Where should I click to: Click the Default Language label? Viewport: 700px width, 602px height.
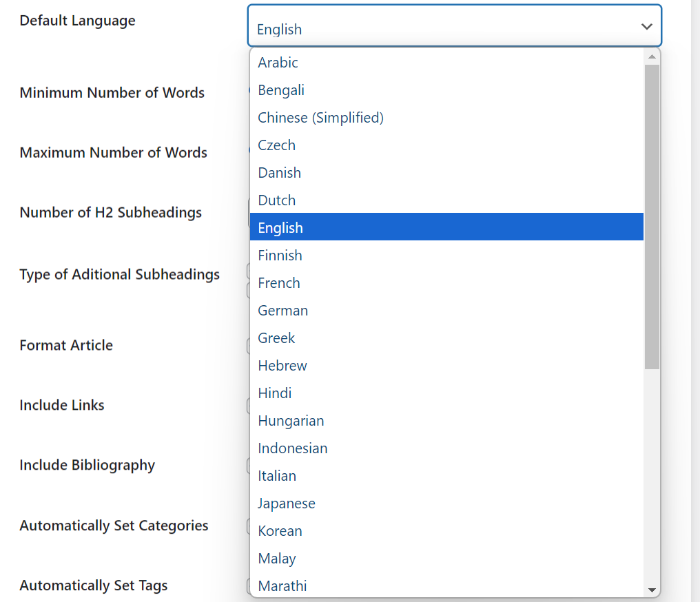tap(78, 21)
